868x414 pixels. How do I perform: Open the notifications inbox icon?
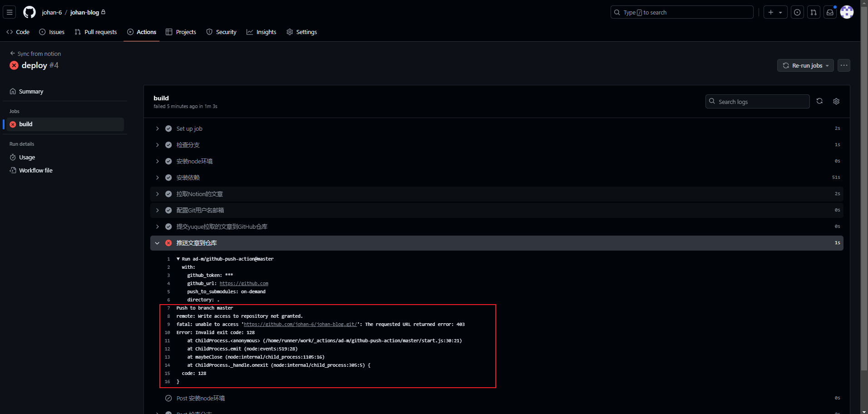point(830,12)
